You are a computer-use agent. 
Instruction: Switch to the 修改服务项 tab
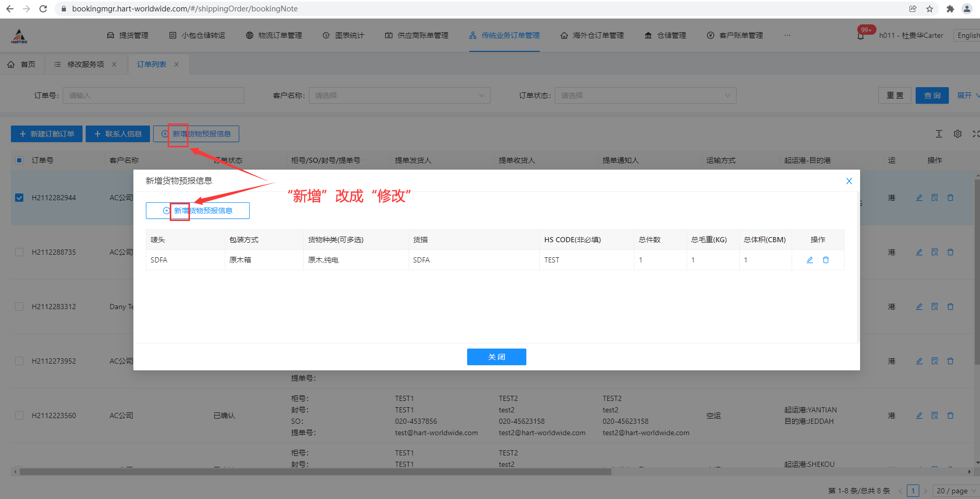pos(85,64)
